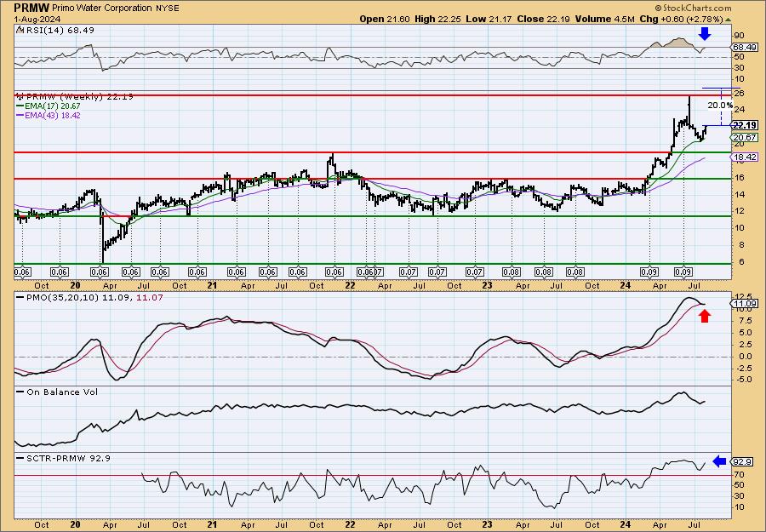Click the Chg +0.60 (+2.78%) value
The width and height of the screenshot is (766, 532).
click(682, 19)
